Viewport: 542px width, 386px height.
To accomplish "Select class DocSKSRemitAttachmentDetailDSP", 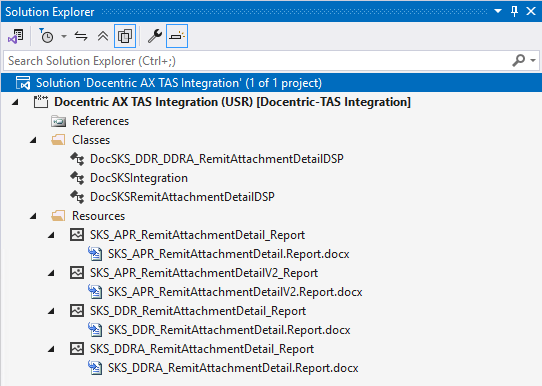I will click(x=182, y=197).
